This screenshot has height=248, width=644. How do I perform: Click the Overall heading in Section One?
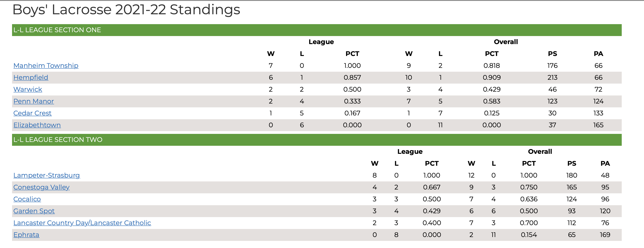coord(506,42)
